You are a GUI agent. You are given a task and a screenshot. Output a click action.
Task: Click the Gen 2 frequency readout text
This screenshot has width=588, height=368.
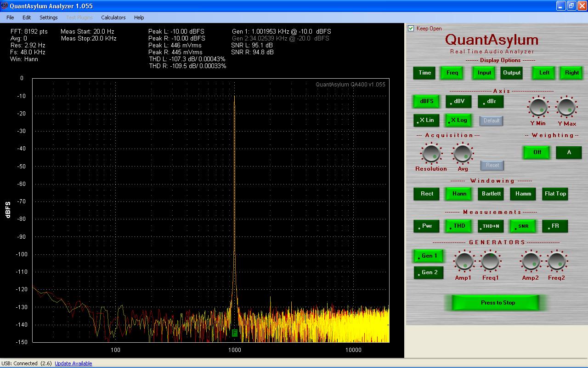(281, 38)
